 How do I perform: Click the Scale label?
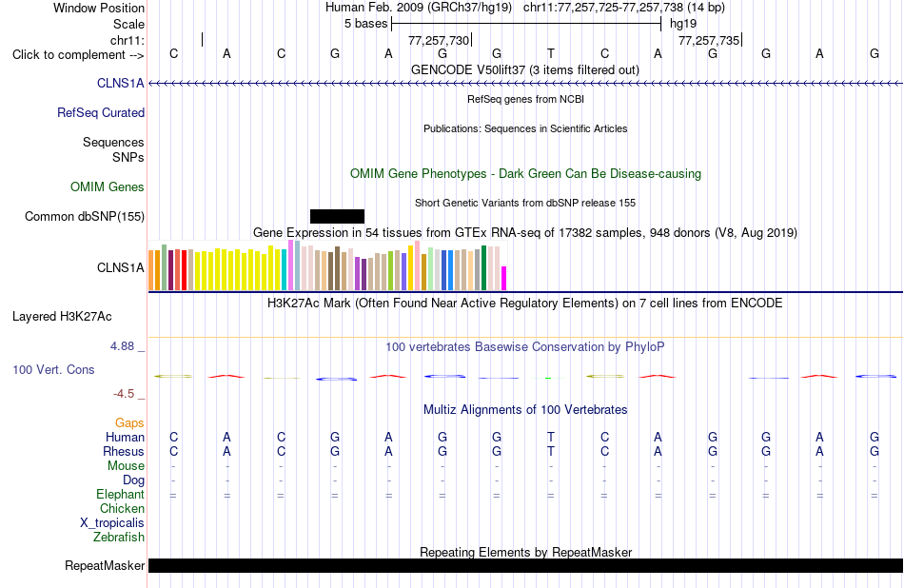(128, 24)
